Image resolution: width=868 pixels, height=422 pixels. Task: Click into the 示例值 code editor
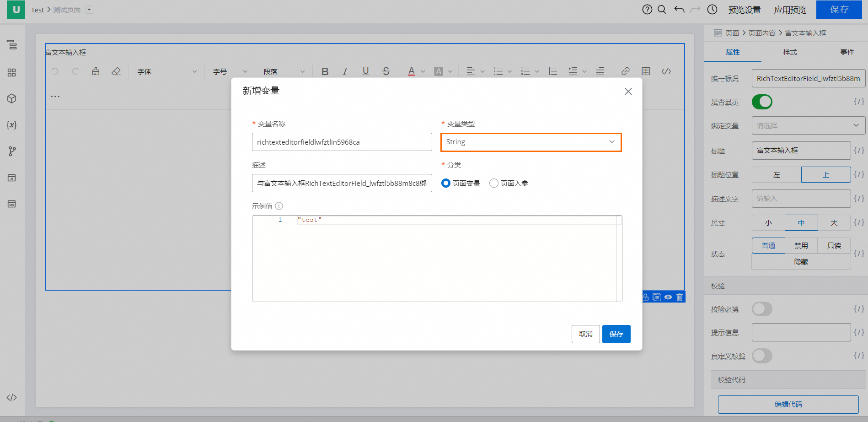click(x=437, y=259)
